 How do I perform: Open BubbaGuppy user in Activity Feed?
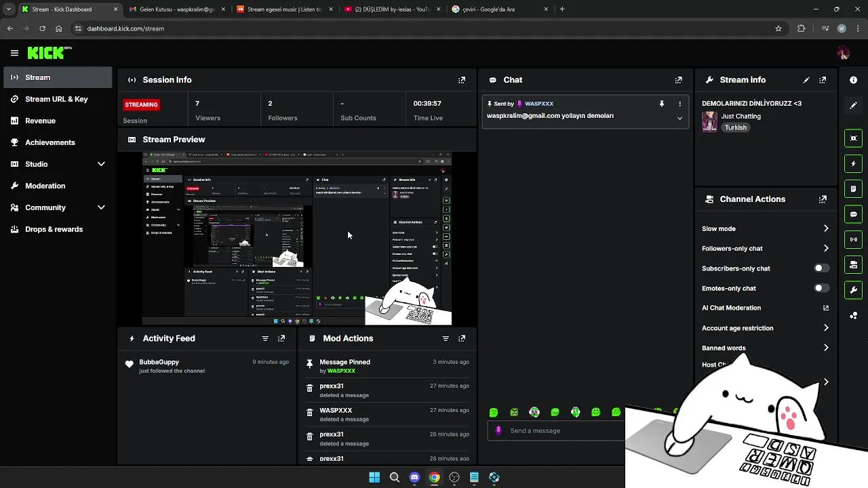click(159, 362)
